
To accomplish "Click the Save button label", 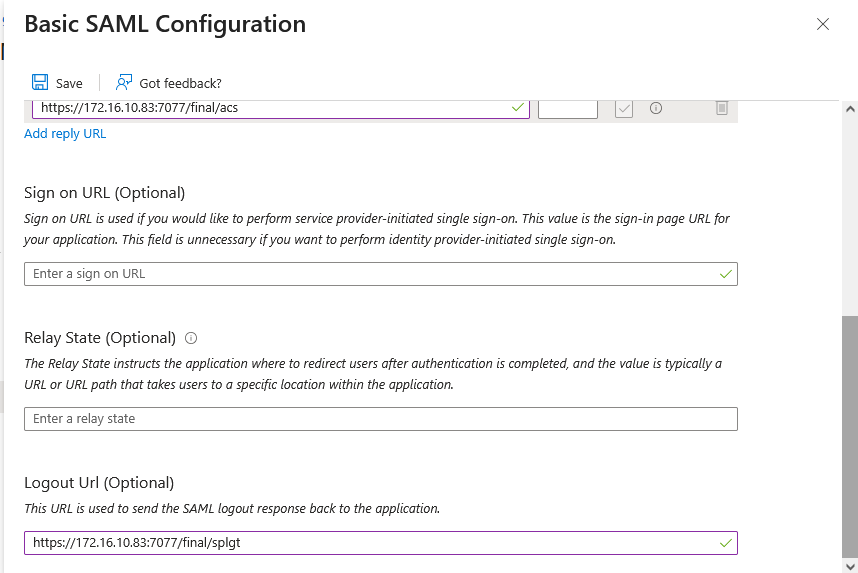I will point(69,84).
